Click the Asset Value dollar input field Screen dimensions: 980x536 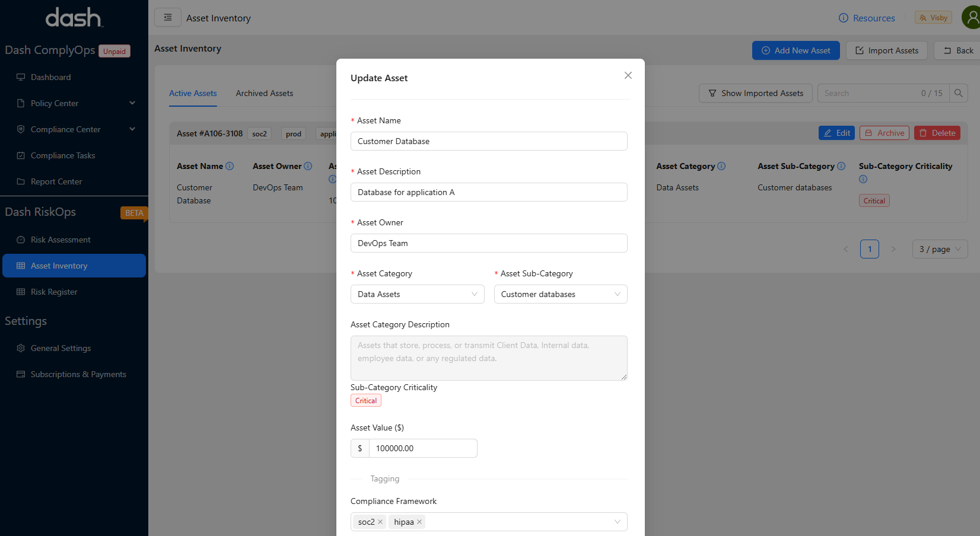tap(422, 448)
